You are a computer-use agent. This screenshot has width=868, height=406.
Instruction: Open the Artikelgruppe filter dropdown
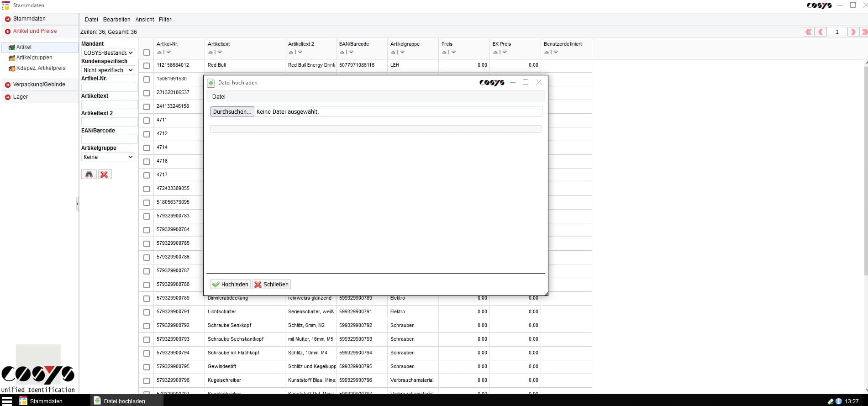pyautogui.click(x=108, y=157)
